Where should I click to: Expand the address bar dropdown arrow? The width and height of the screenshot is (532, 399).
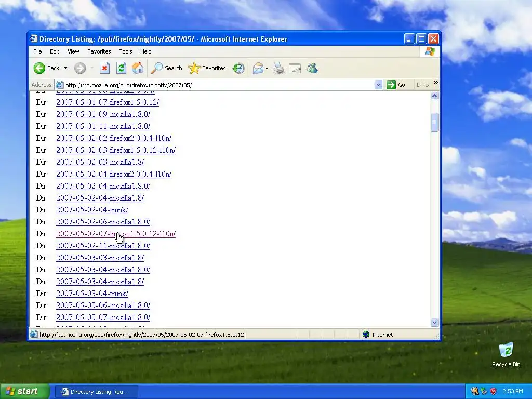378,85
